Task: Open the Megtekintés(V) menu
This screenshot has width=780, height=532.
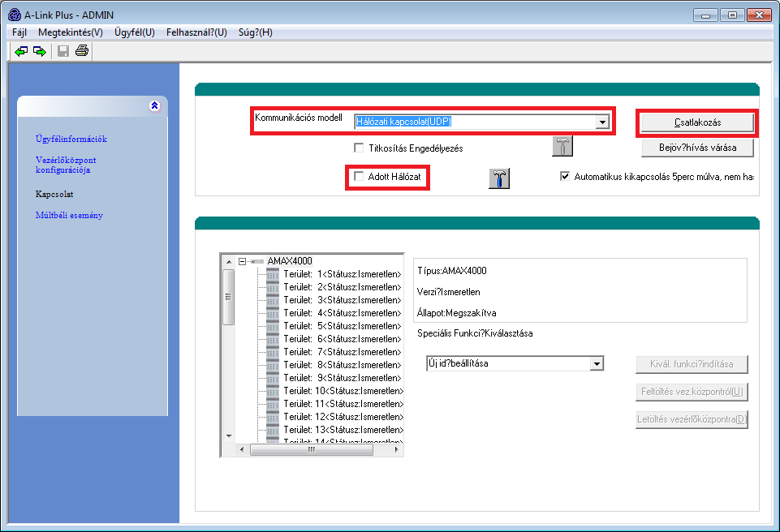Action: [x=71, y=32]
